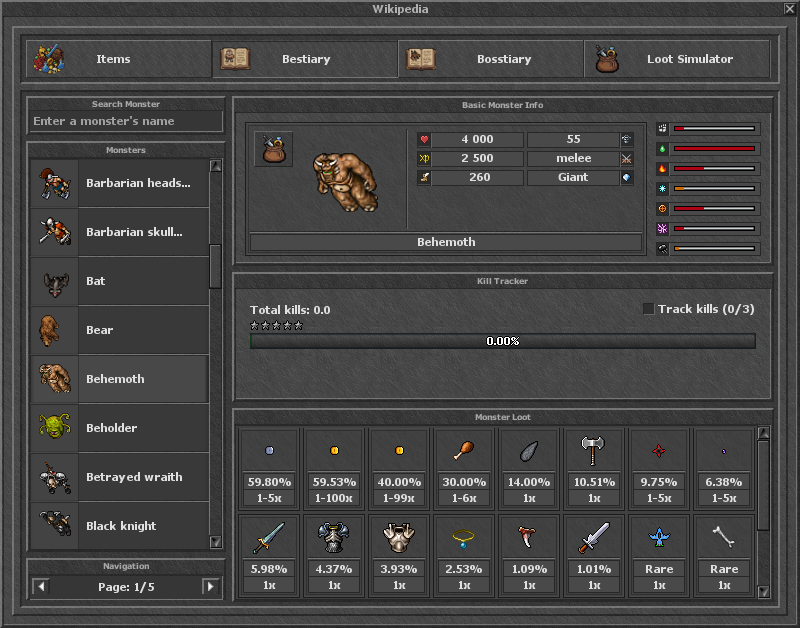Image resolution: width=800 pixels, height=628 pixels.
Task: Select Betrayed wraith in monster list
Action: (119, 476)
